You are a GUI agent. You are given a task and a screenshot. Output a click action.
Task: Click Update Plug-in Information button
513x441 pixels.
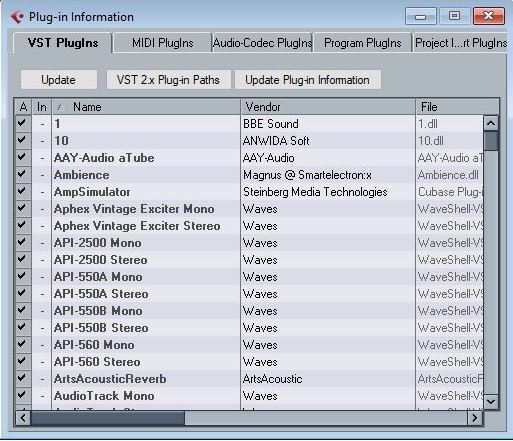point(307,80)
